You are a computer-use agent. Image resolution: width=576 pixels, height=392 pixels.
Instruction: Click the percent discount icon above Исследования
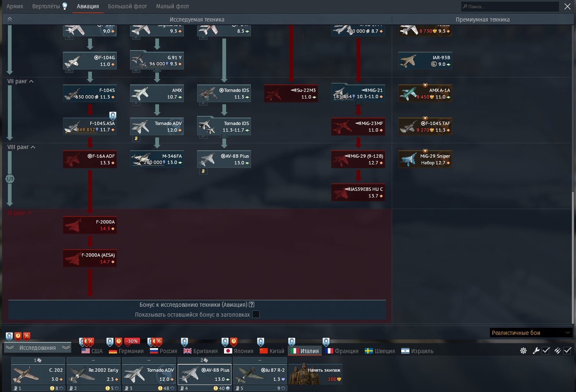(27, 336)
